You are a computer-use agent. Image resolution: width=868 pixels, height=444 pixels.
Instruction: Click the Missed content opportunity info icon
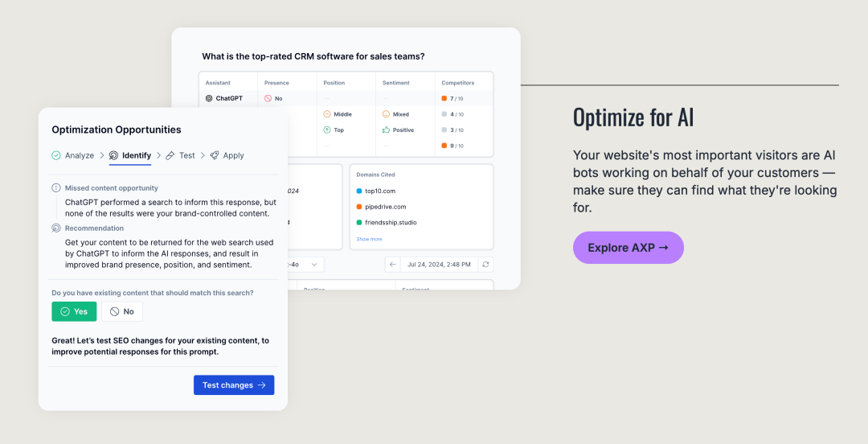click(56, 188)
